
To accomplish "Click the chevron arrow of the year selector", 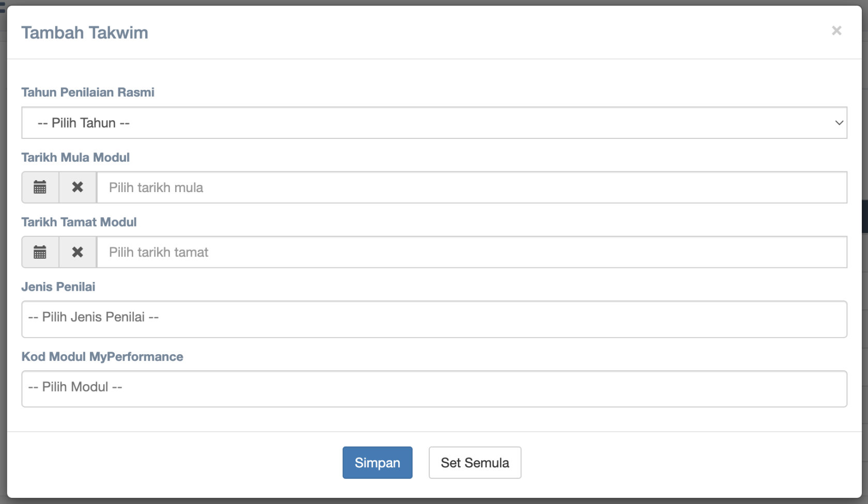I will (x=839, y=123).
